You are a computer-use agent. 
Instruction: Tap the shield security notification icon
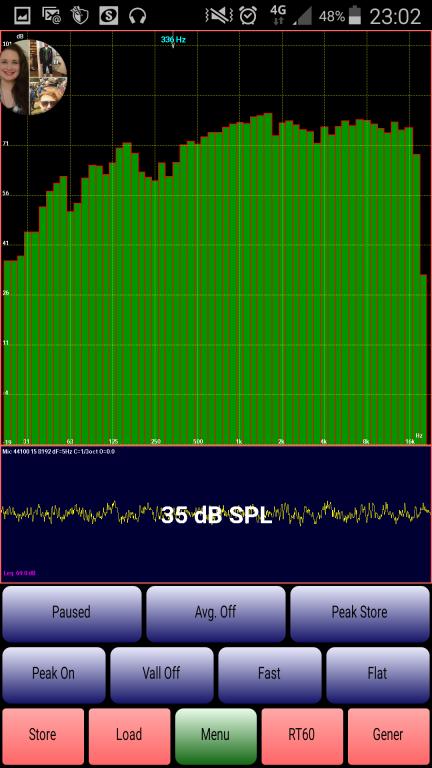click(79, 16)
